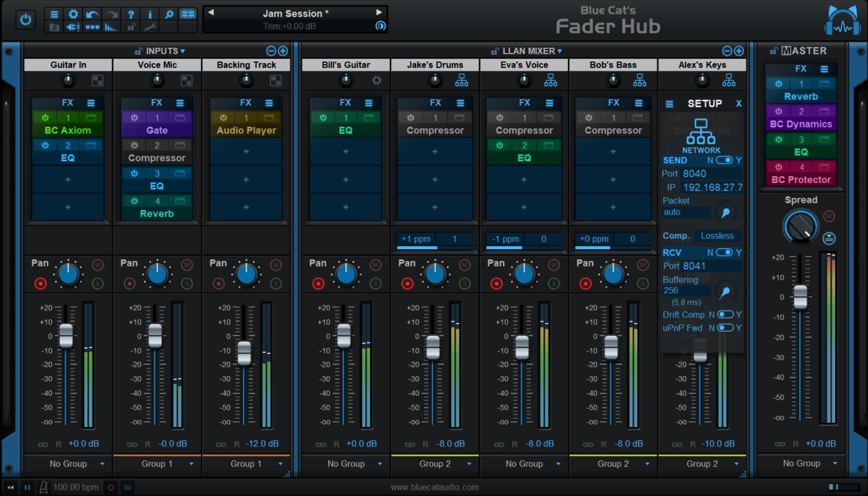Image resolution: width=868 pixels, height=496 pixels.
Task: Toggle the Drift Comp switch
Action: click(725, 314)
